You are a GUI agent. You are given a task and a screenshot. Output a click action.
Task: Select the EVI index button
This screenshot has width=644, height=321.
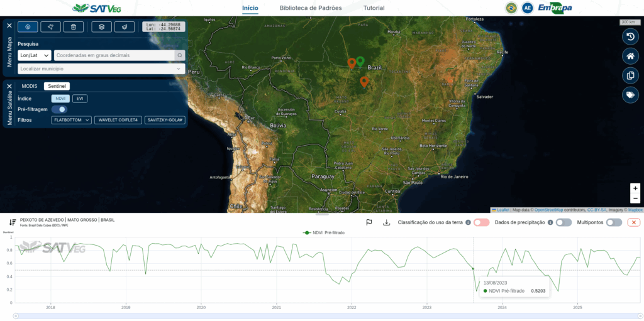[x=80, y=99]
